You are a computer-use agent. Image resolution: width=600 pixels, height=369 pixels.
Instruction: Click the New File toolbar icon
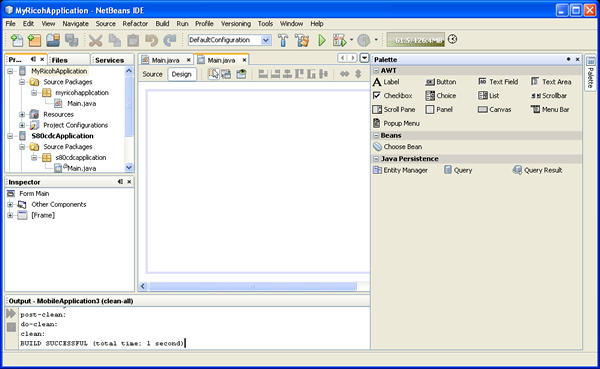pos(16,40)
